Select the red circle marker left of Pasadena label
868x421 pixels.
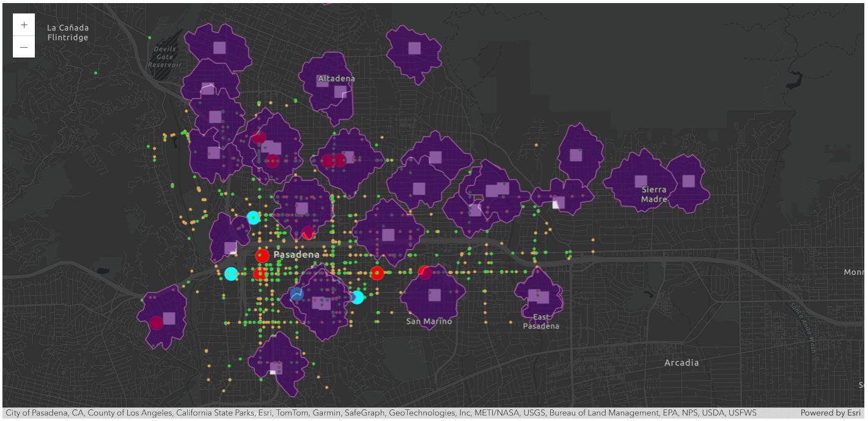tap(262, 256)
